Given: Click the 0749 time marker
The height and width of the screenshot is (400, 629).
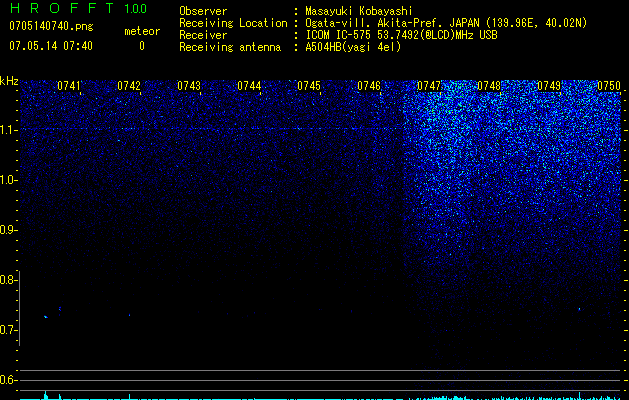Looking at the screenshot, I should tap(549, 86).
